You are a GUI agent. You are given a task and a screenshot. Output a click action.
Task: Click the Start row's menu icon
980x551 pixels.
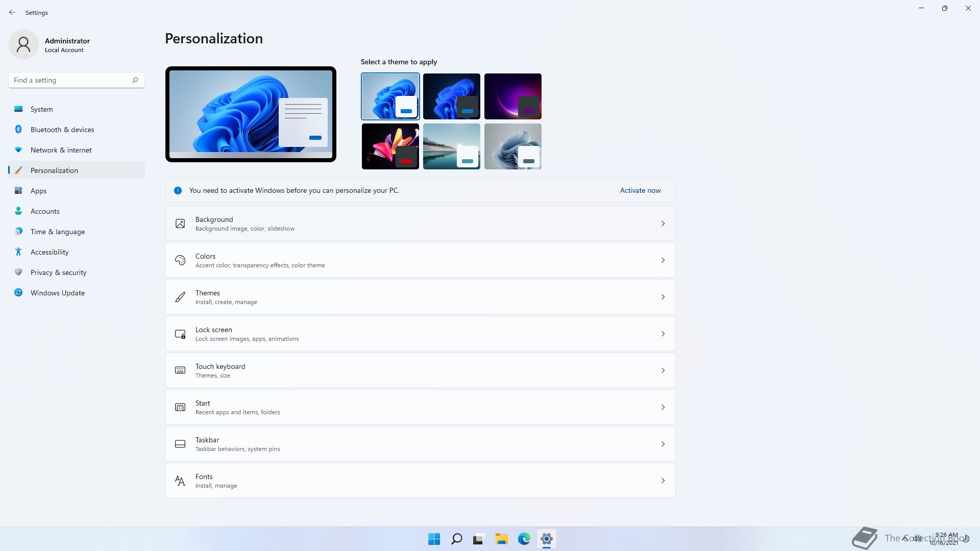click(x=180, y=407)
